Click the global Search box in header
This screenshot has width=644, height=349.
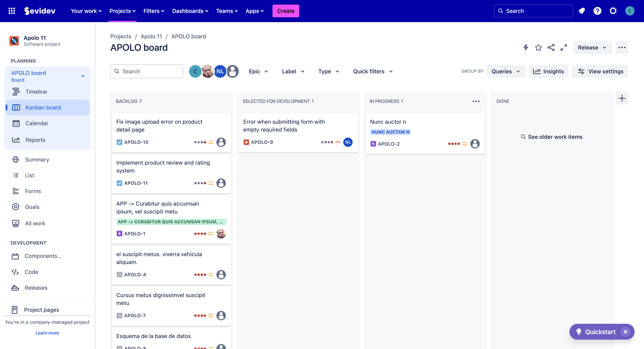(x=533, y=11)
